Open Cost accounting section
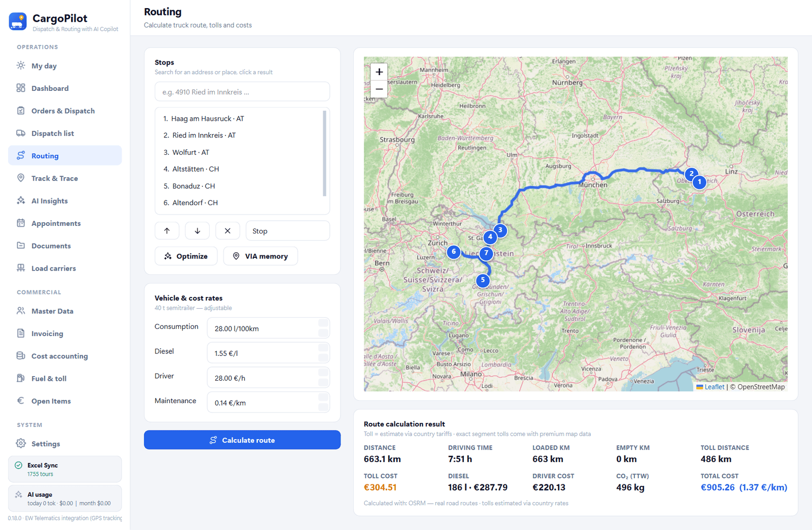 click(65, 356)
